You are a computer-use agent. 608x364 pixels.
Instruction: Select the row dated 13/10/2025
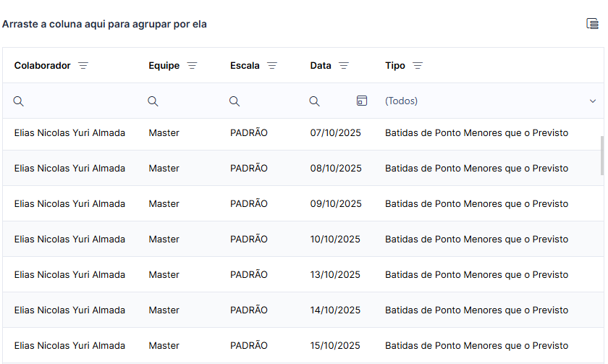tap(303, 274)
